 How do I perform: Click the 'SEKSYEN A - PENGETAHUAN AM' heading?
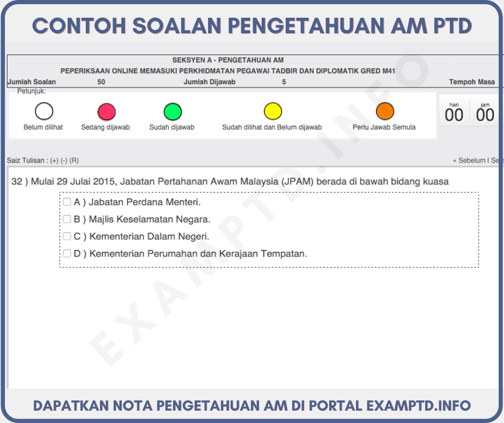point(228,60)
